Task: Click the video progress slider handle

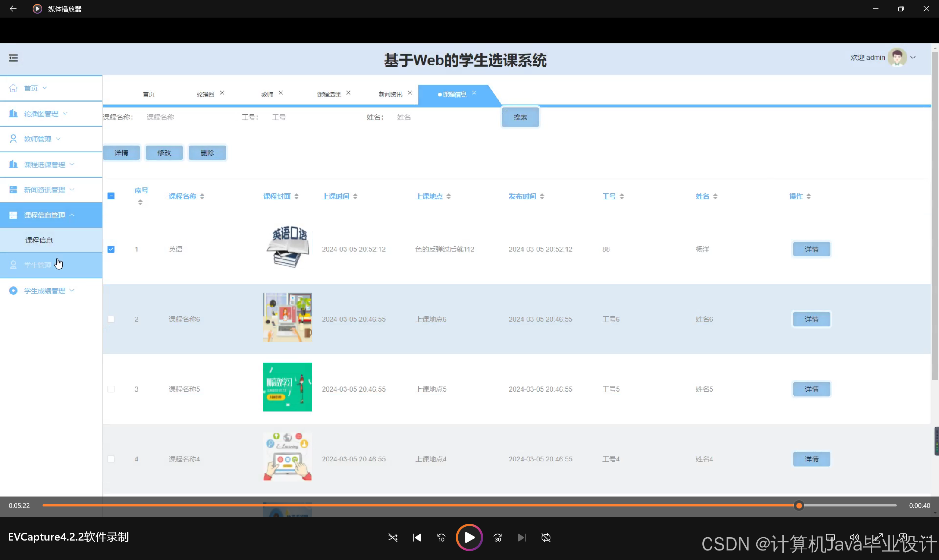Action: pyautogui.click(x=799, y=505)
